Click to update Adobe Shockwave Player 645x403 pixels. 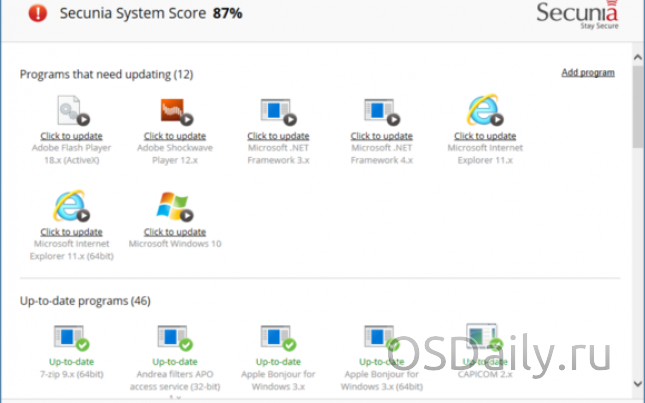175,136
